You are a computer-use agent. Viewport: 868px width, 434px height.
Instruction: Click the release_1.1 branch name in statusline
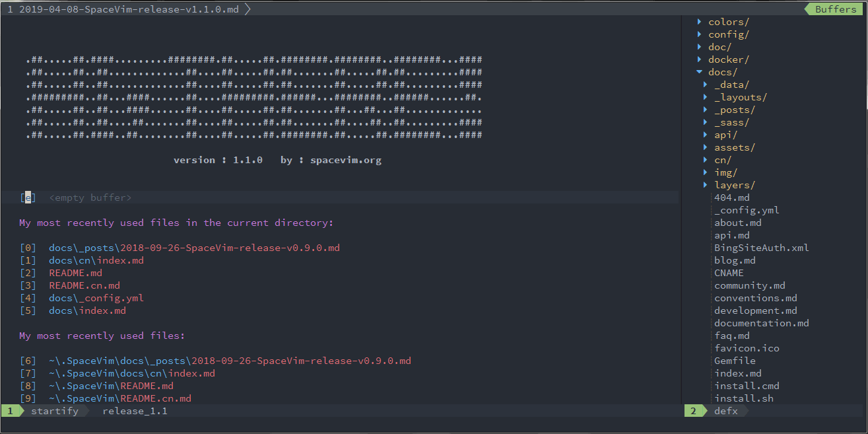(135, 411)
